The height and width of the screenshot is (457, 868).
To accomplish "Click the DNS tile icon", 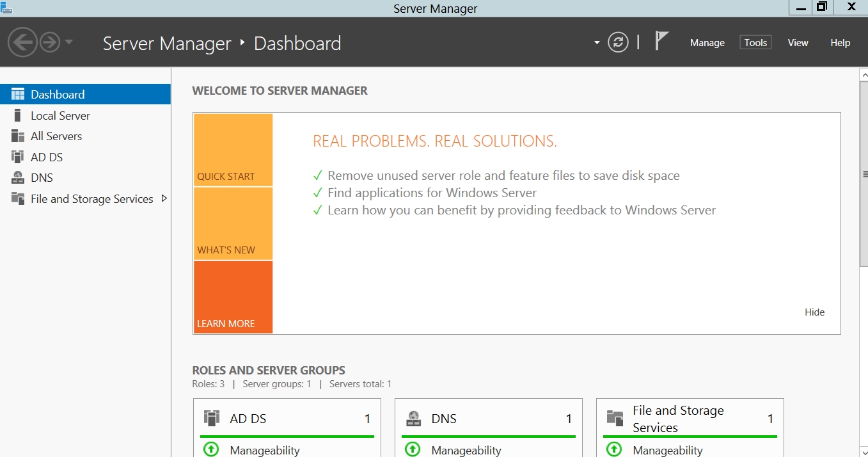I will point(414,419).
